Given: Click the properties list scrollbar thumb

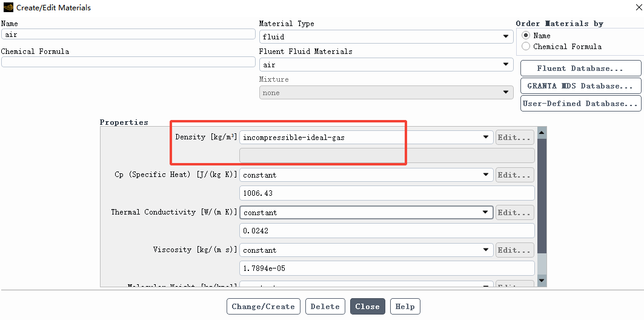Looking at the screenshot, I should click(x=542, y=196).
